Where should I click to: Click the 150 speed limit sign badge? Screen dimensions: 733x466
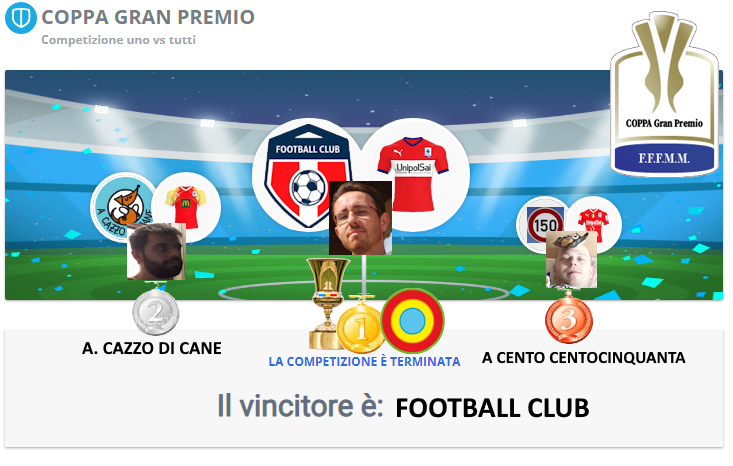[x=545, y=225]
